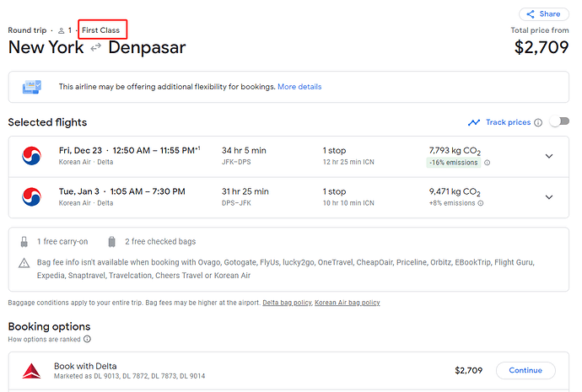Click the Track prices trend line icon
582x392 pixels.
[474, 122]
